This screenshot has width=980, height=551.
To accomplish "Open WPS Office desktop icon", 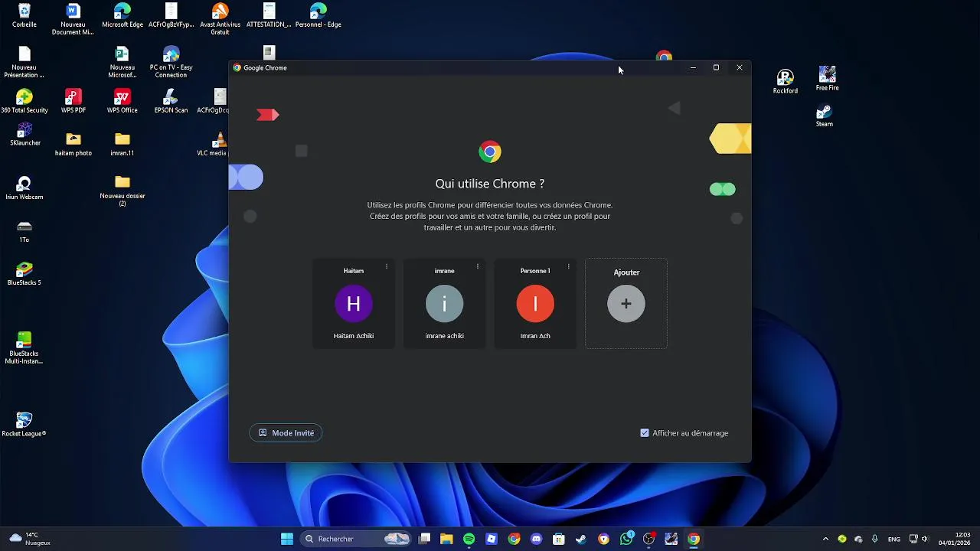I will (122, 101).
